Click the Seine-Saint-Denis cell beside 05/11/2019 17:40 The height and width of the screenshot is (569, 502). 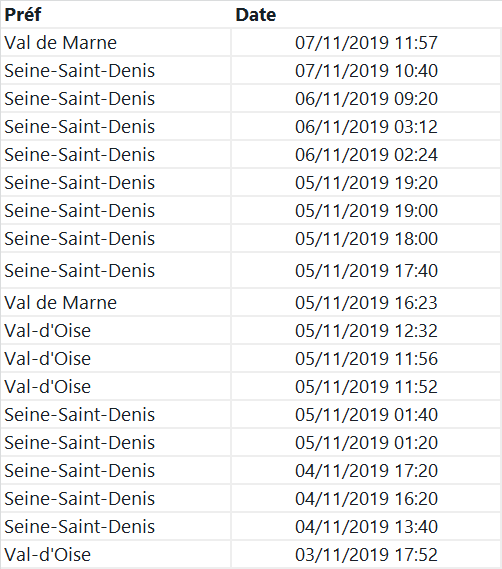pos(116,270)
